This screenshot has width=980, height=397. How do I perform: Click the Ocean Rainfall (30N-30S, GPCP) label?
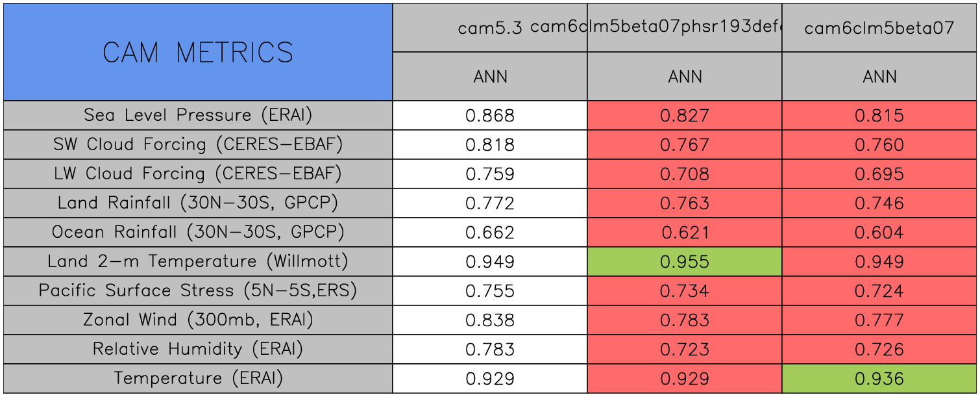point(198,232)
